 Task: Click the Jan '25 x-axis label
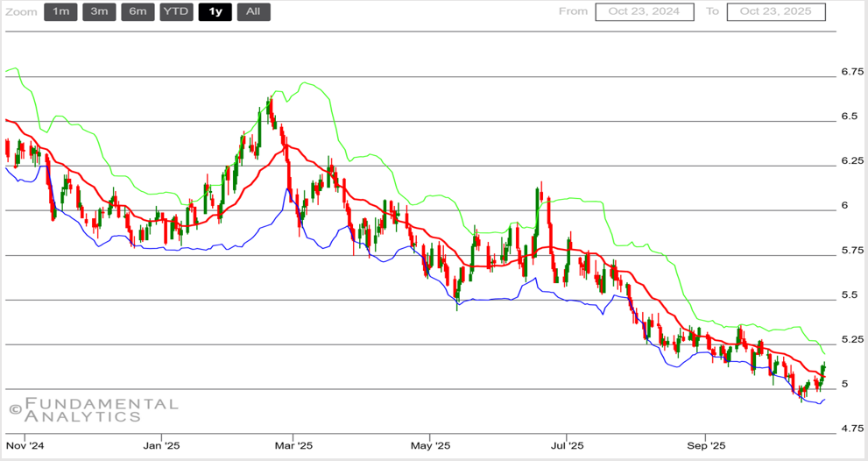point(161,445)
